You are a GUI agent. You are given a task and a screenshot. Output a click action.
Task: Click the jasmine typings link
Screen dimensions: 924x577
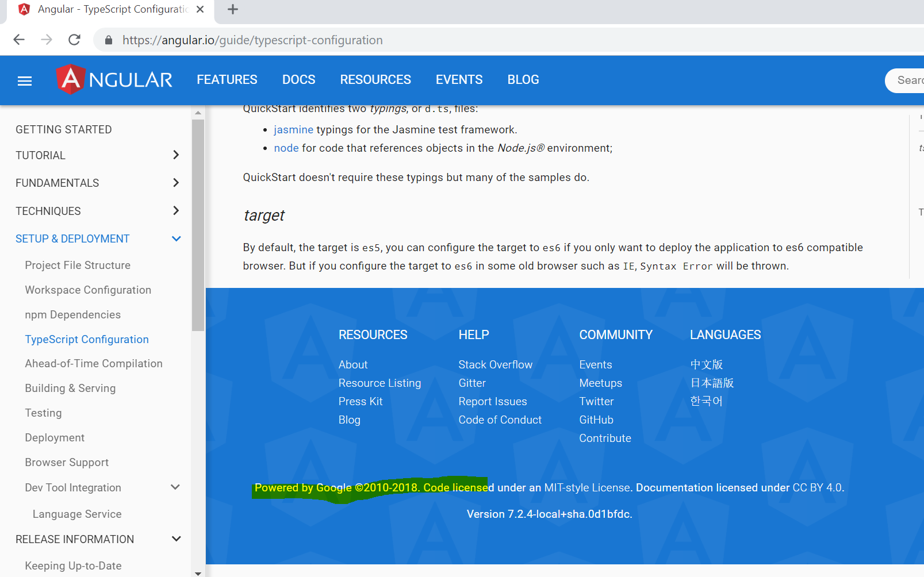click(294, 130)
